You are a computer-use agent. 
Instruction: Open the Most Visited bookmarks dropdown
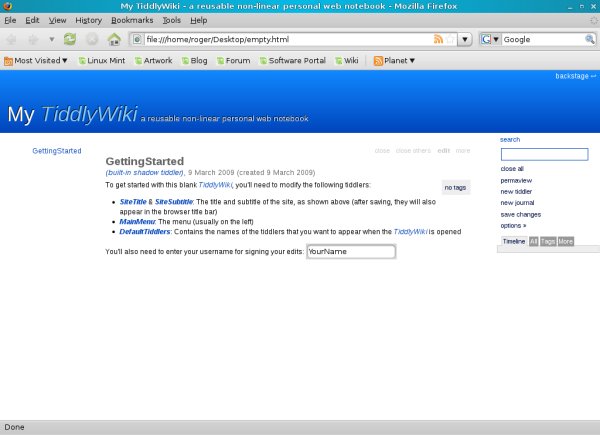point(35,61)
